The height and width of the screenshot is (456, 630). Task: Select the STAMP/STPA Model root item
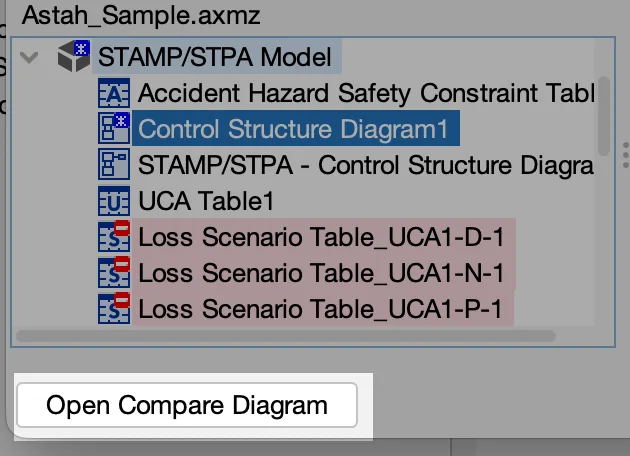coord(215,57)
